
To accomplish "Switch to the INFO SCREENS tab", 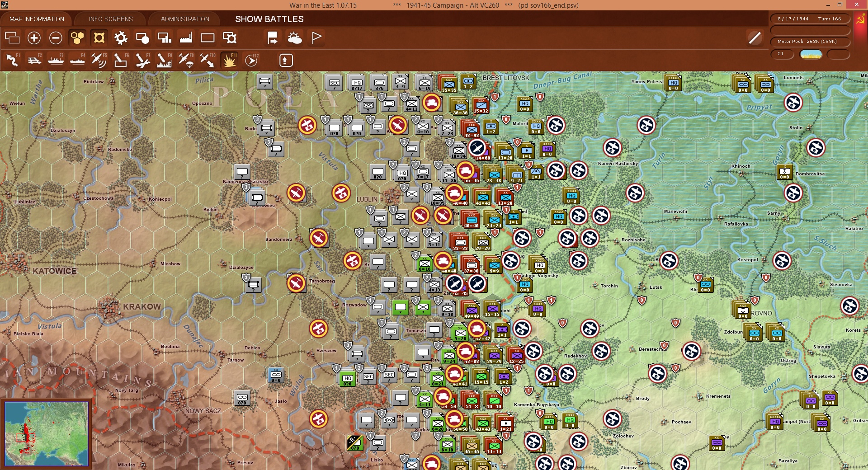I will pos(111,19).
